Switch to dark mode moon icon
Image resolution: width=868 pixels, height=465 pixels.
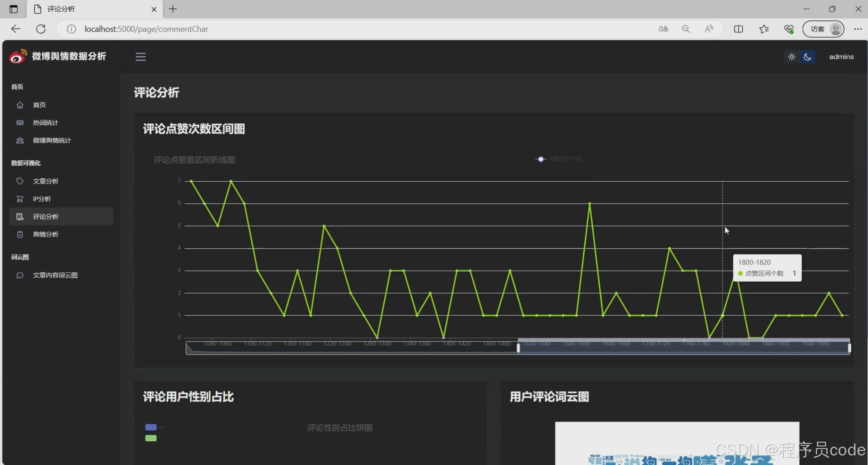tap(808, 57)
